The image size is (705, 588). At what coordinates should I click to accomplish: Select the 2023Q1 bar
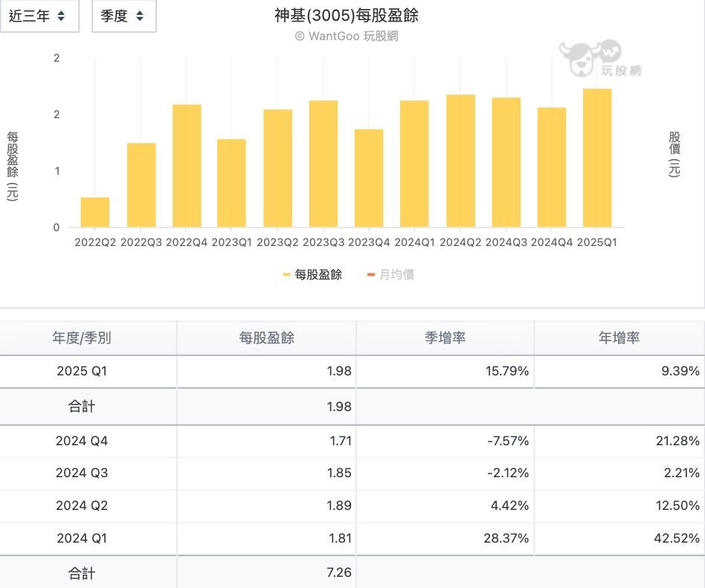click(x=231, y=183)
